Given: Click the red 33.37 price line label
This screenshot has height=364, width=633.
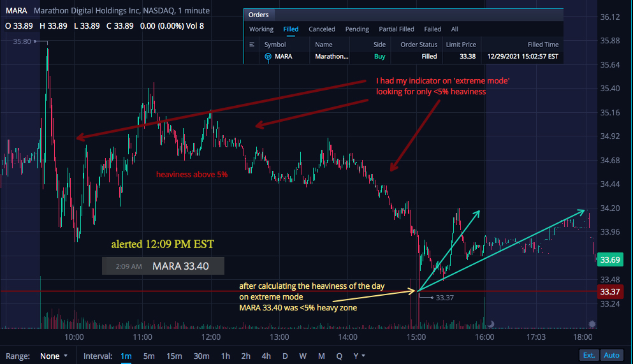Looking at the screenshot, I should pyautogui.click(x=610, y=291).
